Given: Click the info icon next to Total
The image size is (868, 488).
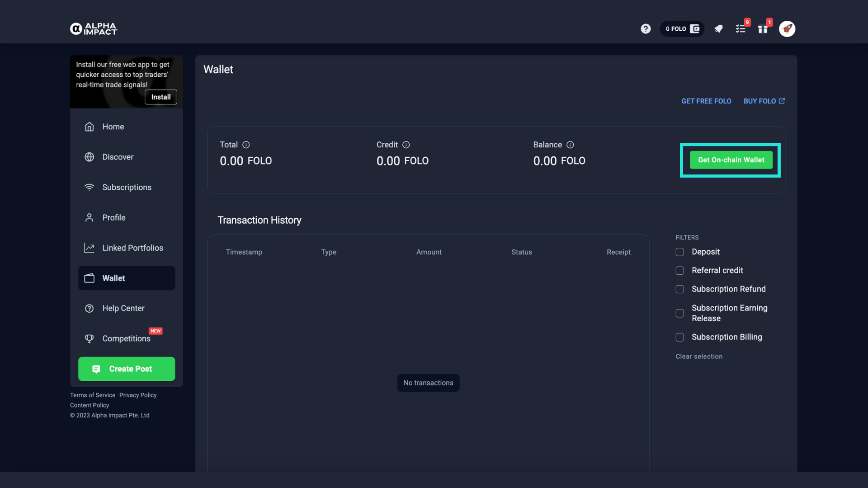Looking at the screenshot, I should click(x=246, y=145).
